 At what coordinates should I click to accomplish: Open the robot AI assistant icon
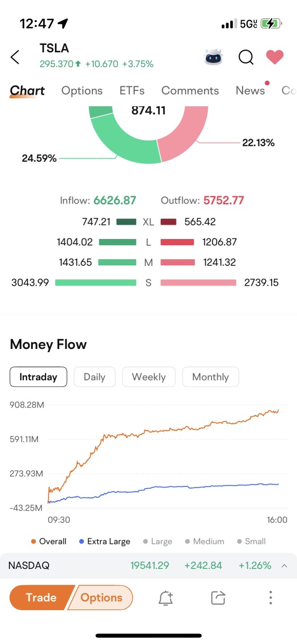[214, 57]
